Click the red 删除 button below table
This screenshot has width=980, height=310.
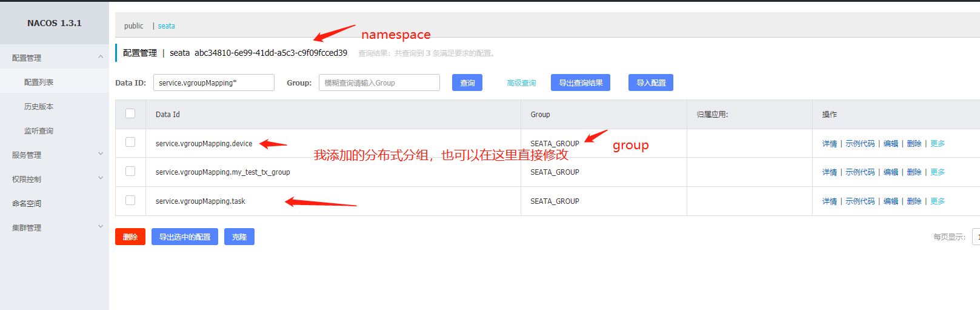tap(130, 237)
